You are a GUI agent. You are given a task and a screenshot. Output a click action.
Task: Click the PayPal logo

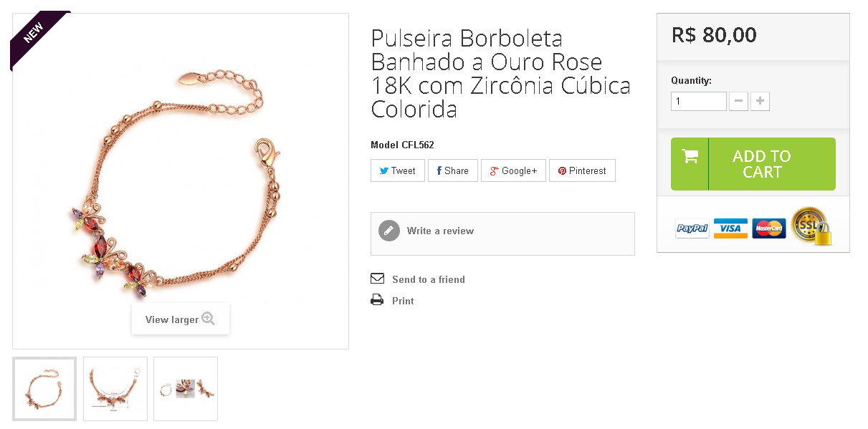tap(692, 228)
